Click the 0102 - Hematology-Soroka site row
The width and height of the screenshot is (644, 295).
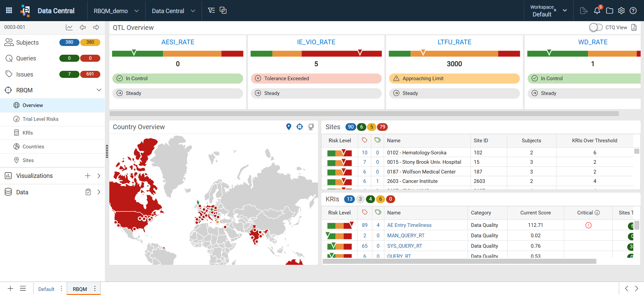[478, 153]
